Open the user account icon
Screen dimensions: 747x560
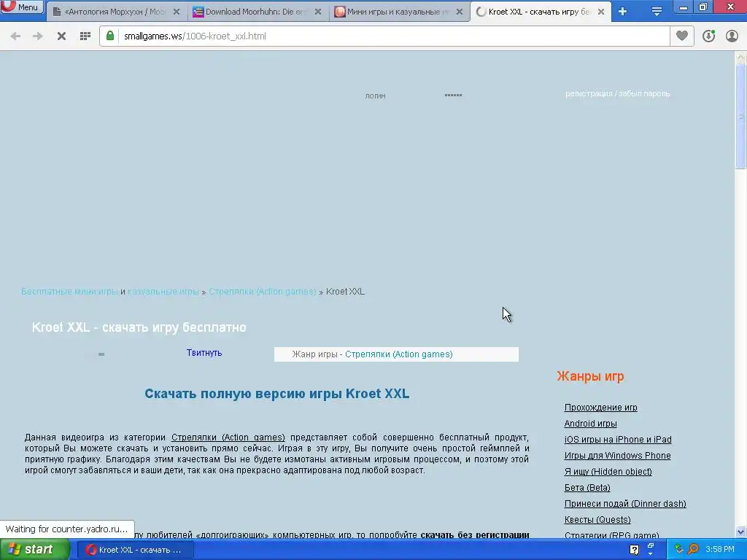732,36
